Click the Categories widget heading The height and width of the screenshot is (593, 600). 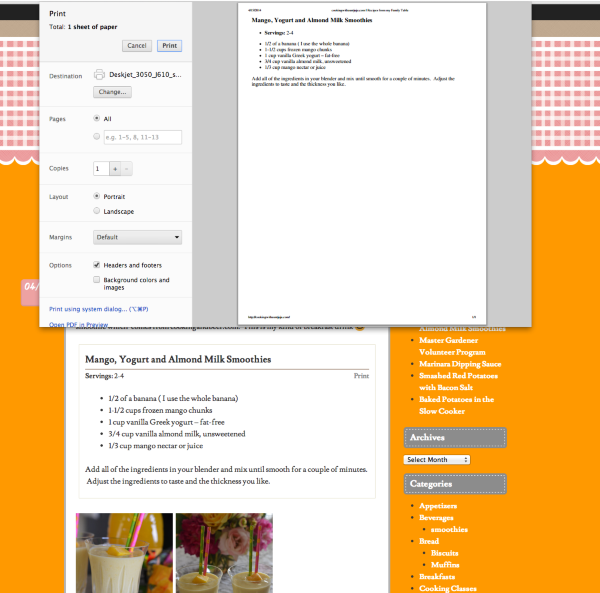(x=455, y=484)
